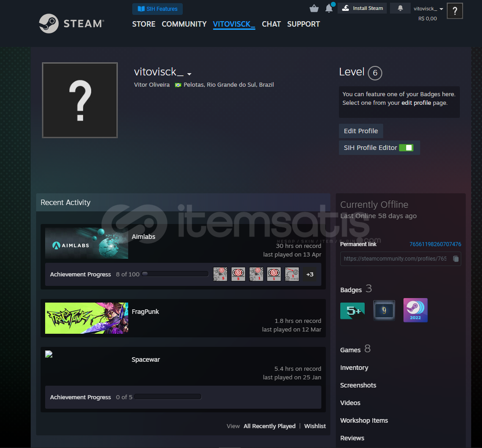Image resolution: width=482 pixels, height=448 pixels.
Task: Click the question mark avatar in header
Action: click(x=454, y=11)
